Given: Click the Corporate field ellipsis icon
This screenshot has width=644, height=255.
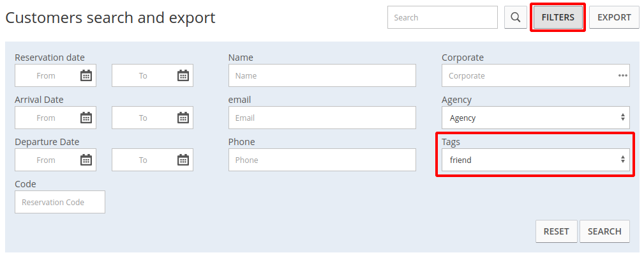Looking at the screenshot, I should [623, 75].
